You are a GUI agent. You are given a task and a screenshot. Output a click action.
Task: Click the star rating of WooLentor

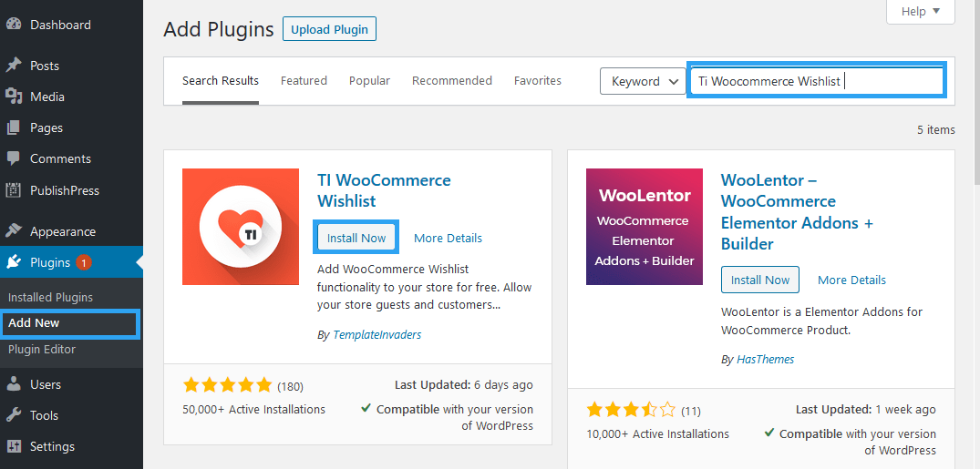[x=631, y=411]
